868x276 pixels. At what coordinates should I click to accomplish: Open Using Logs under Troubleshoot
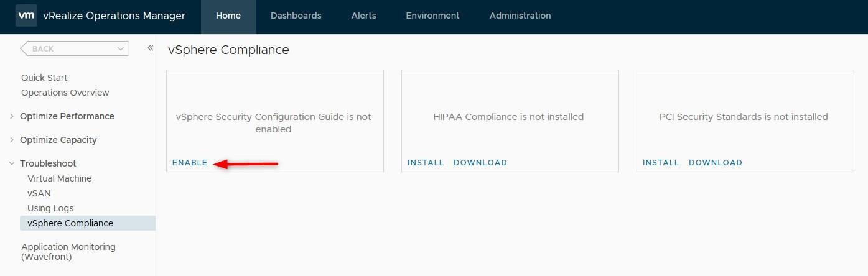50,208
